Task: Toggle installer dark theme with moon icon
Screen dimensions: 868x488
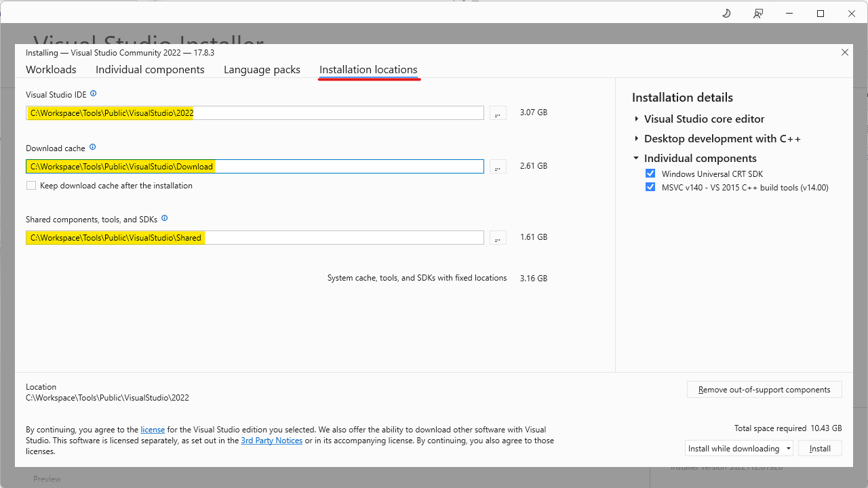Action: [726, 13]
